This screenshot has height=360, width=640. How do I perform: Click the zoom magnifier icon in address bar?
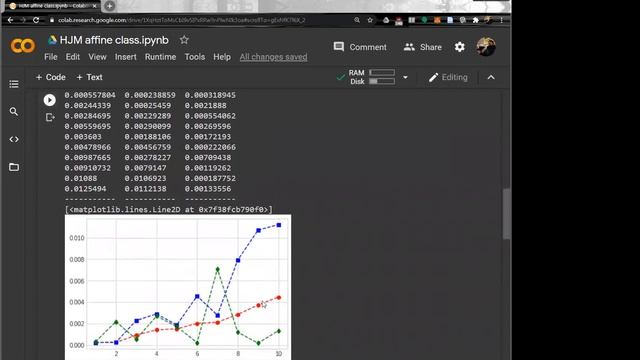[x=357, y=20]
